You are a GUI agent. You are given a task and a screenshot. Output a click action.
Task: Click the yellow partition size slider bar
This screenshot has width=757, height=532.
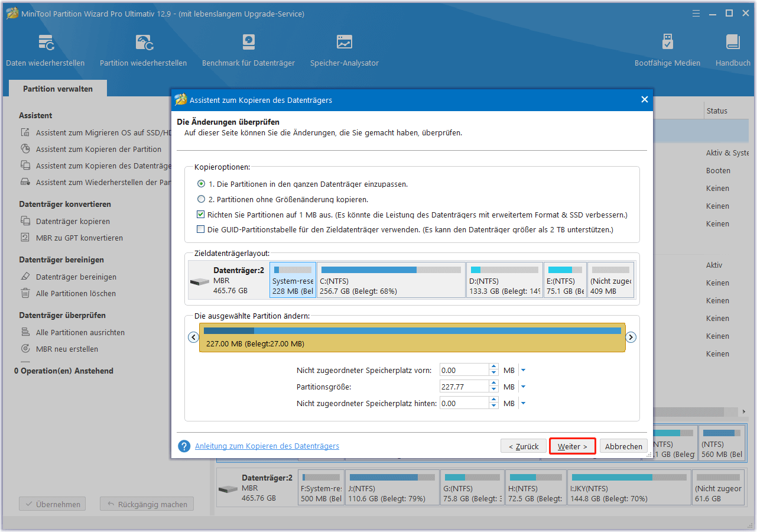coord(412,338)
